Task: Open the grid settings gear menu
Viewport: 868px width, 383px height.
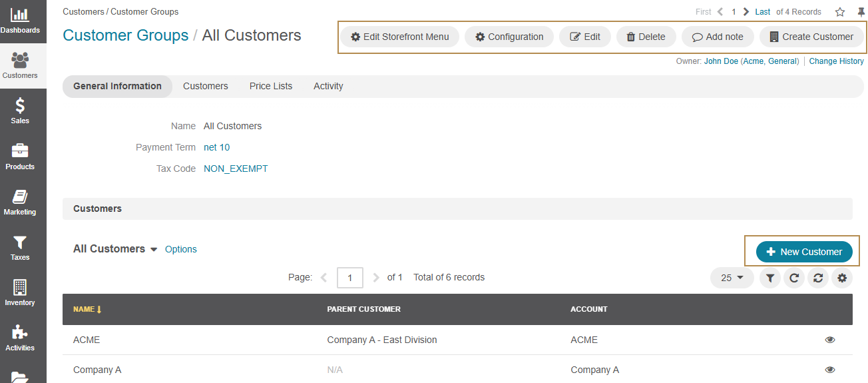Action: click(841, 278)
